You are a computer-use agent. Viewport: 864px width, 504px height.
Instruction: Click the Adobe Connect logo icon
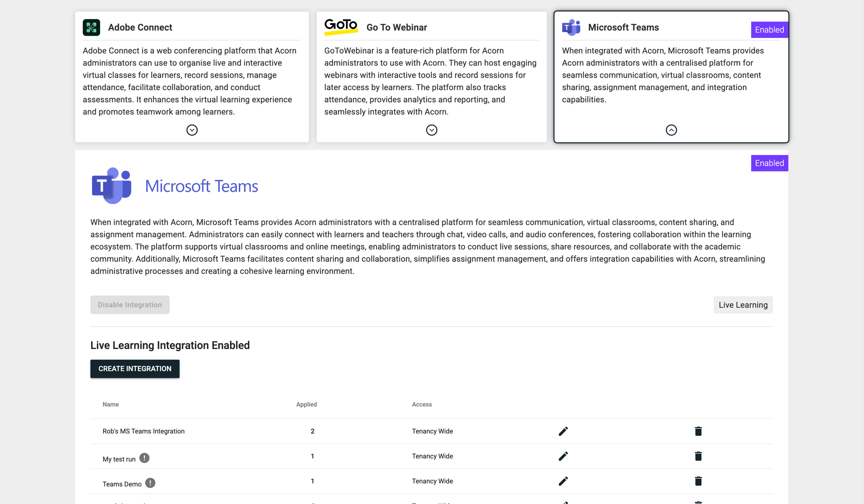click(92, 27)
